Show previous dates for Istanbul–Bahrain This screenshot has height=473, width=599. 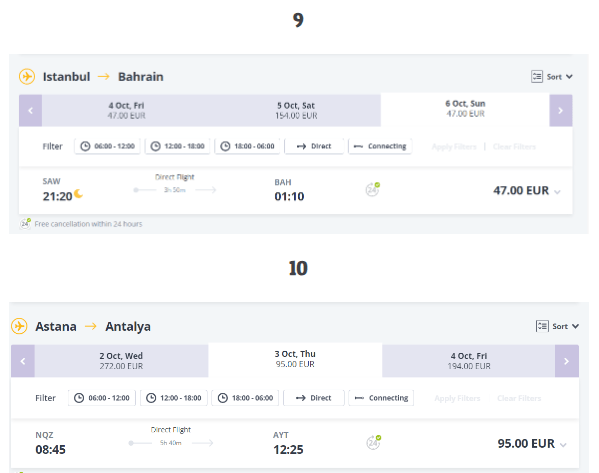[31, 110]
